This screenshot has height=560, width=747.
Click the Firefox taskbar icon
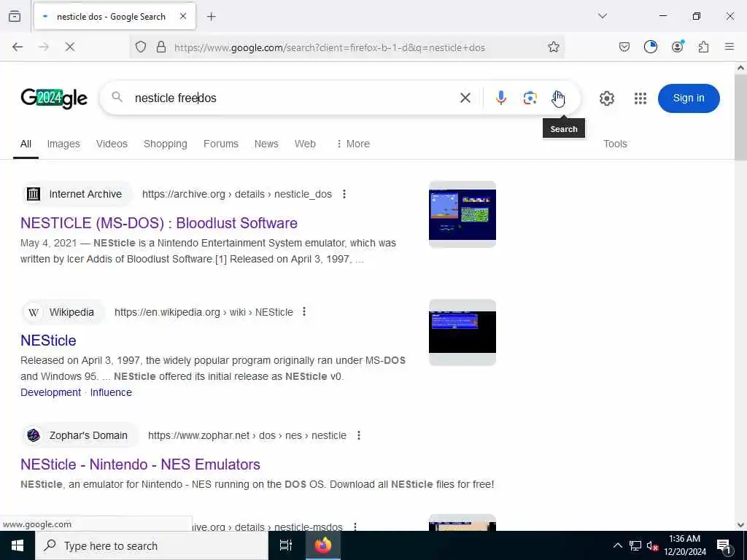tap(322, 545)
